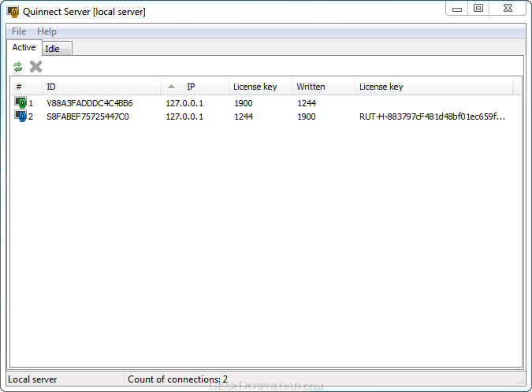Click the green refresh connections icon
532x392 pixels.
[x=17, y=67]
